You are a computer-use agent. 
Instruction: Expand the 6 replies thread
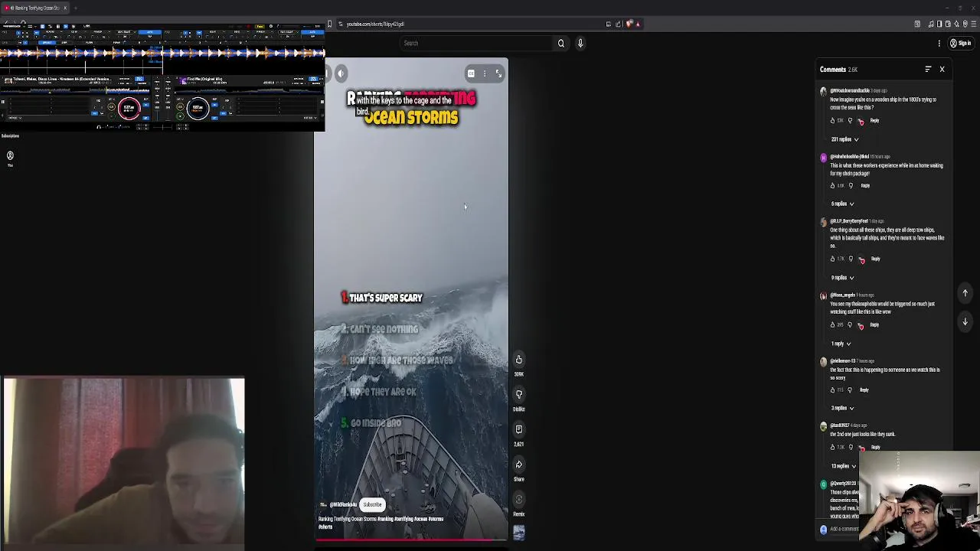(x=842, y=204)
